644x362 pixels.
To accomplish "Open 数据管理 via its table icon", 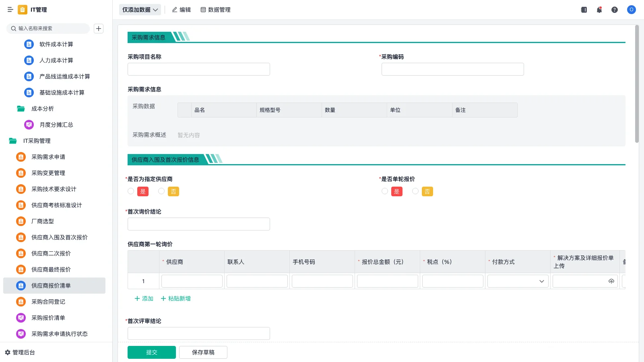I will (x=203, y=10).
